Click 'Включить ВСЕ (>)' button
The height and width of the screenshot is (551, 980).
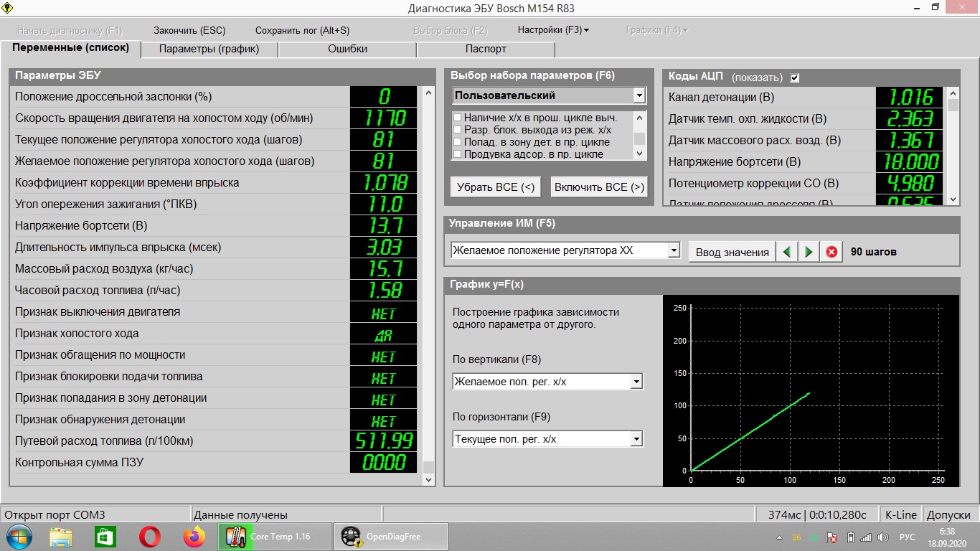click(x=599, y=187)
